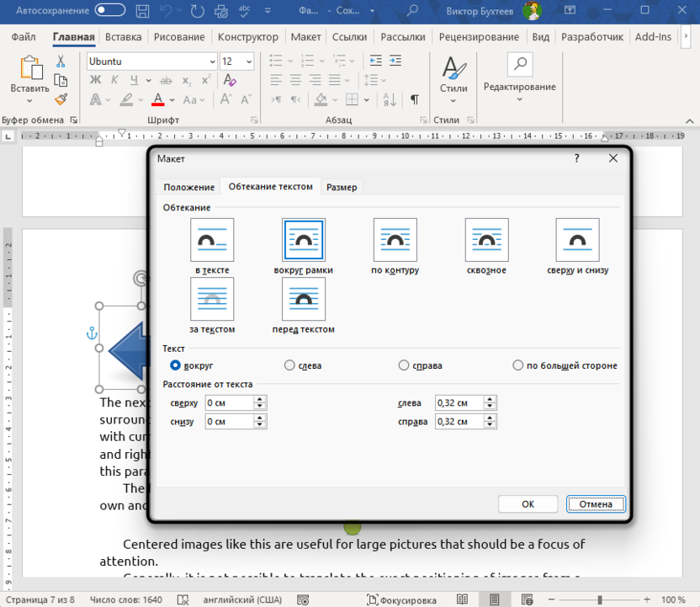This screenshot has height=607, width=700.
Task: Switch to the Положение tab
Action: [189, 187]
